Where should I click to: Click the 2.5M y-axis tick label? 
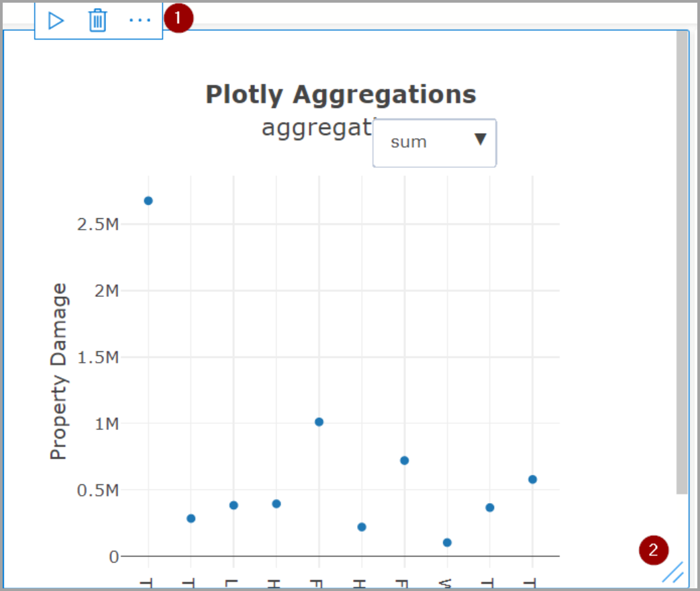click(98, 224)
